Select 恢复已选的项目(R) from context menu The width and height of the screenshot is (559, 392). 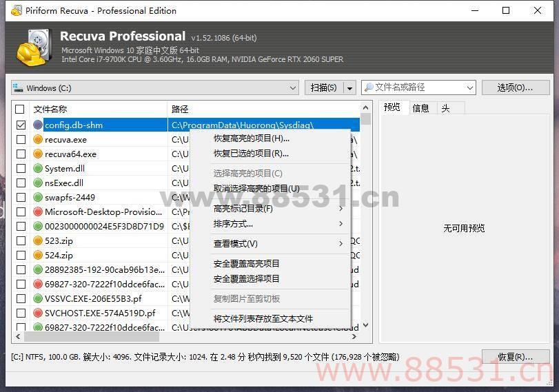coord(270,154)
